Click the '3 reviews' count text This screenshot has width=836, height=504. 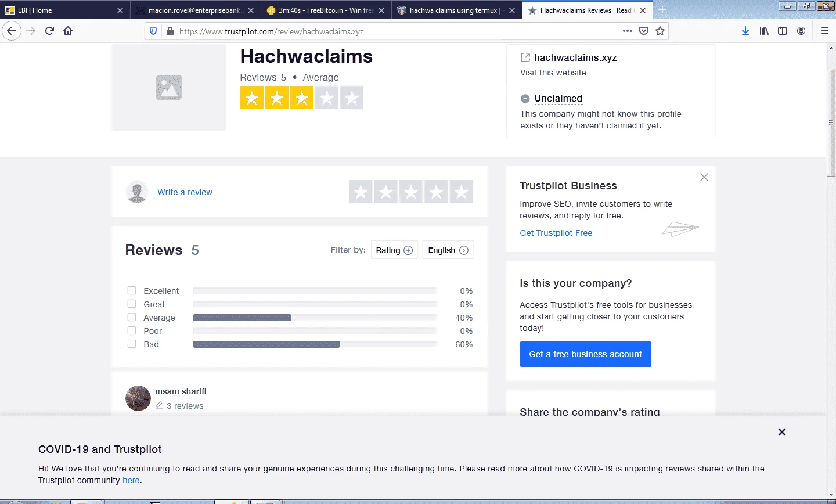pyautogui.click(x=185, y=406)
